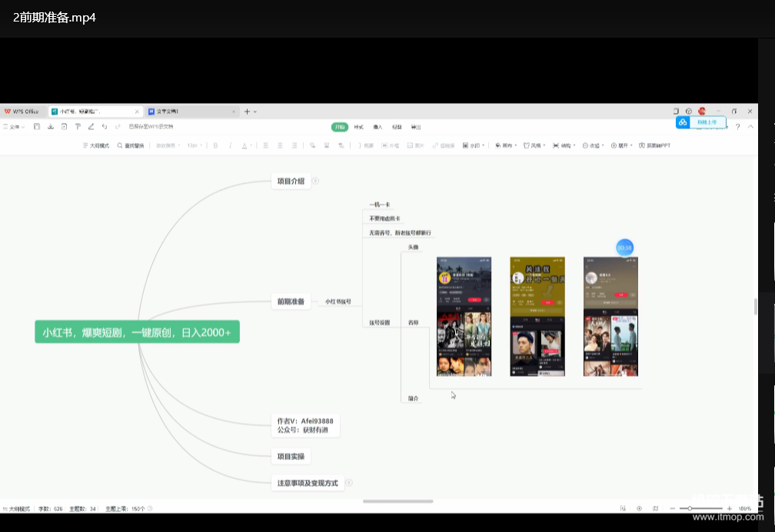Click the Boundary (外框) tool
Image resolution: width=775 pixels, height=532 pixels.
[391, 145]
